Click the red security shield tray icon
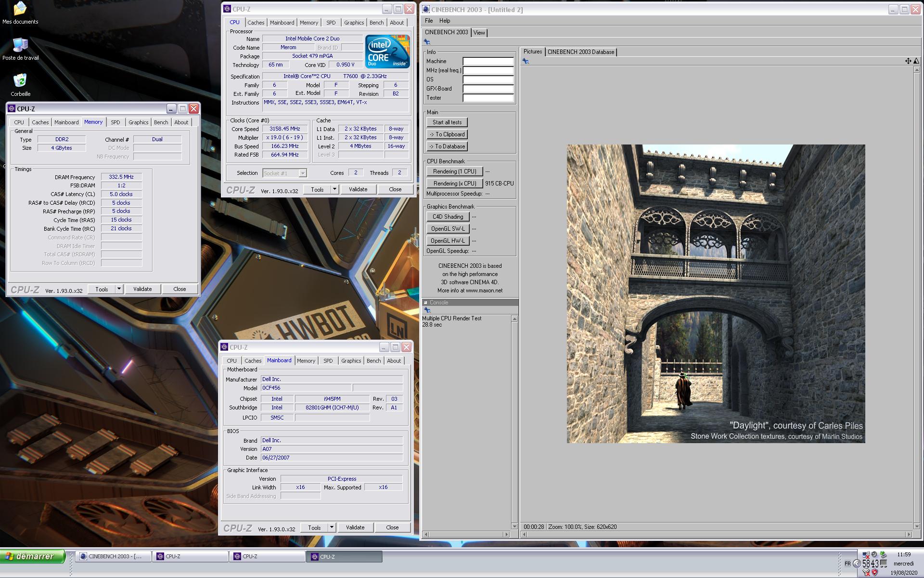Viewport: 924px width, 578px height. [874, 572]
